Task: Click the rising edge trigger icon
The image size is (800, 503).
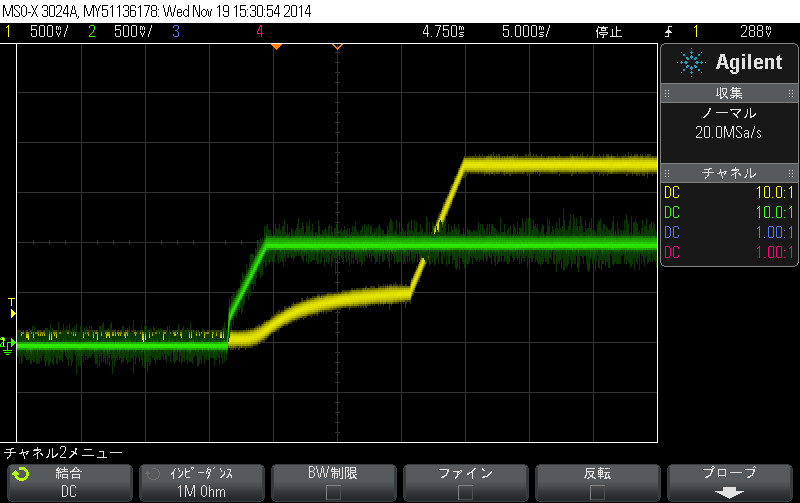Action: (x=668, y=32)
